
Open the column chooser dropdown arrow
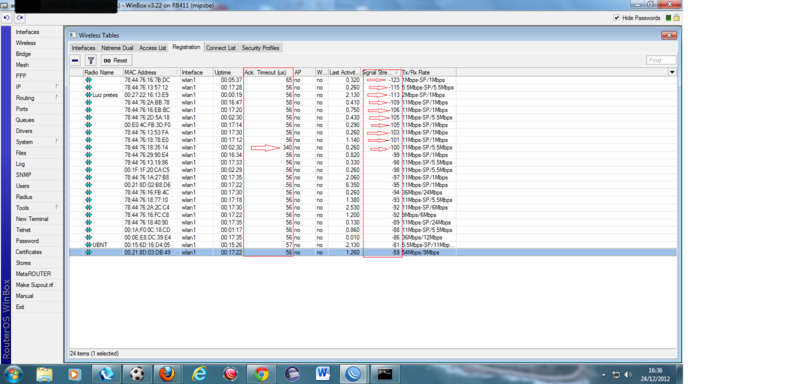pos(672,72)
